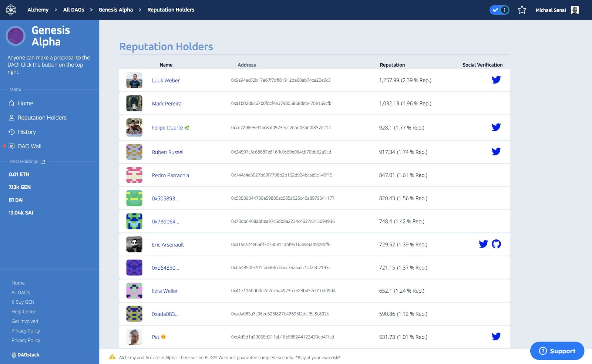The height and width of the screenshot is (364, 592).
Task: Open Home in sidebar menu
Action: click(26, 103)
